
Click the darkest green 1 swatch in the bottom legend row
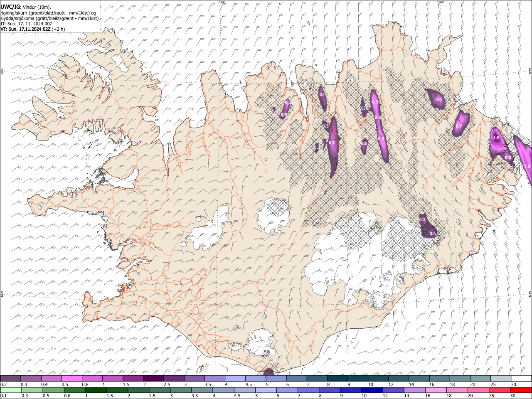point(96,390)
